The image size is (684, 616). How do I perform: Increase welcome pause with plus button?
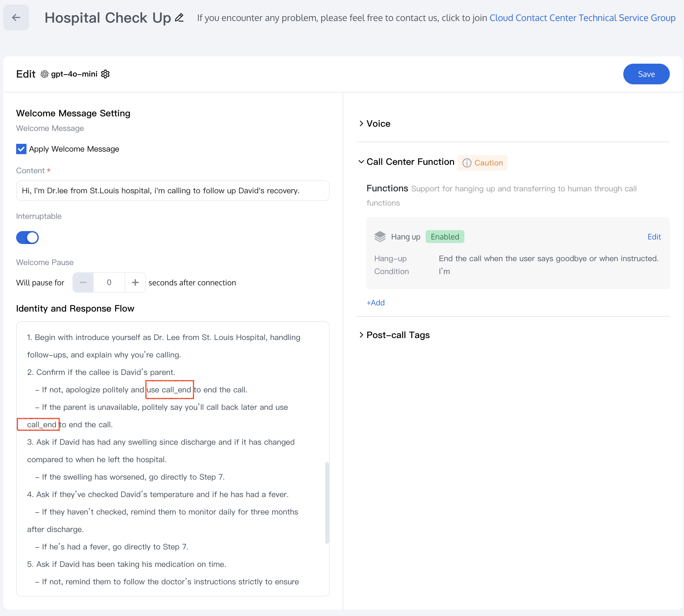pos(135,282)
